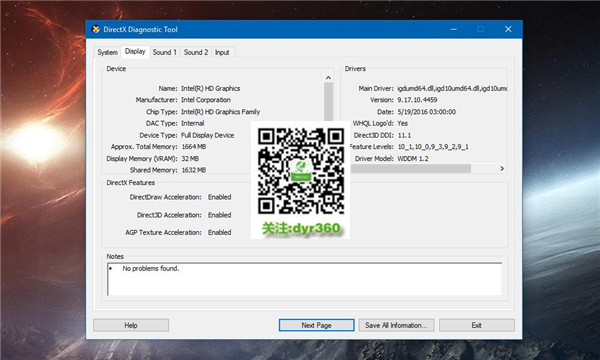The image size is (600, 360).
Task: Click Direct3D DDI value '11.1'
Action: point(404,135)
